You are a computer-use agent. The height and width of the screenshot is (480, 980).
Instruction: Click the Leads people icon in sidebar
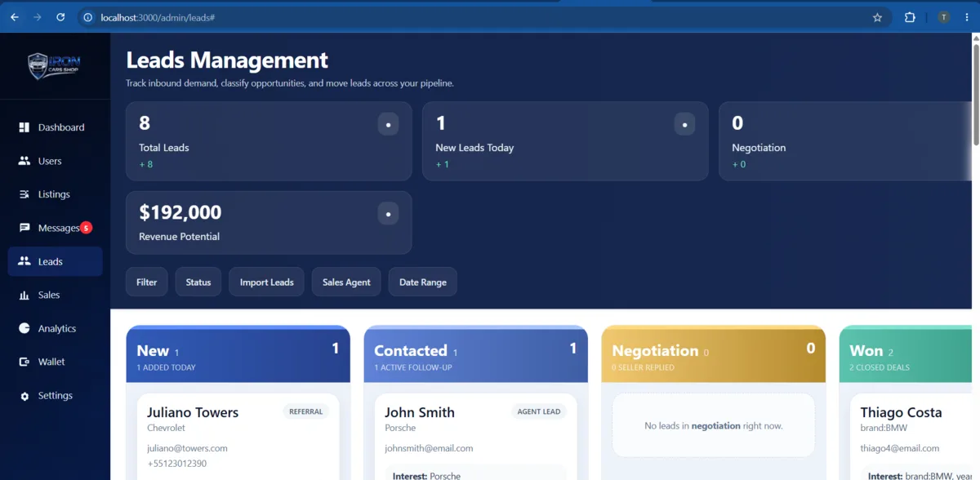[24, 261]
